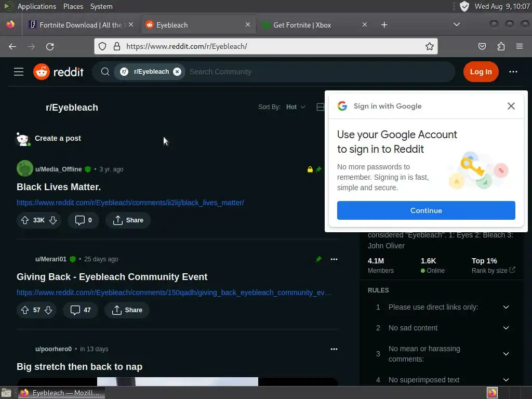Open the black_lives_matter comments URL
This screenshot has width=532, height=399.
coord(130,203)
